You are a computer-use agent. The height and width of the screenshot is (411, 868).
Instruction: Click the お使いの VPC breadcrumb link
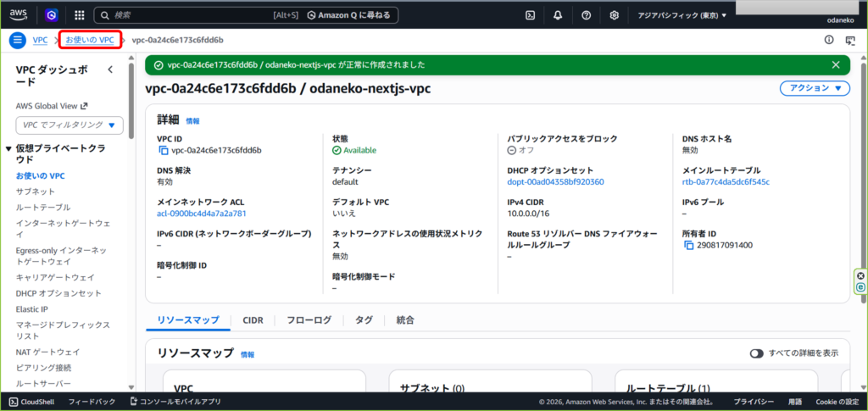(90, 40)
